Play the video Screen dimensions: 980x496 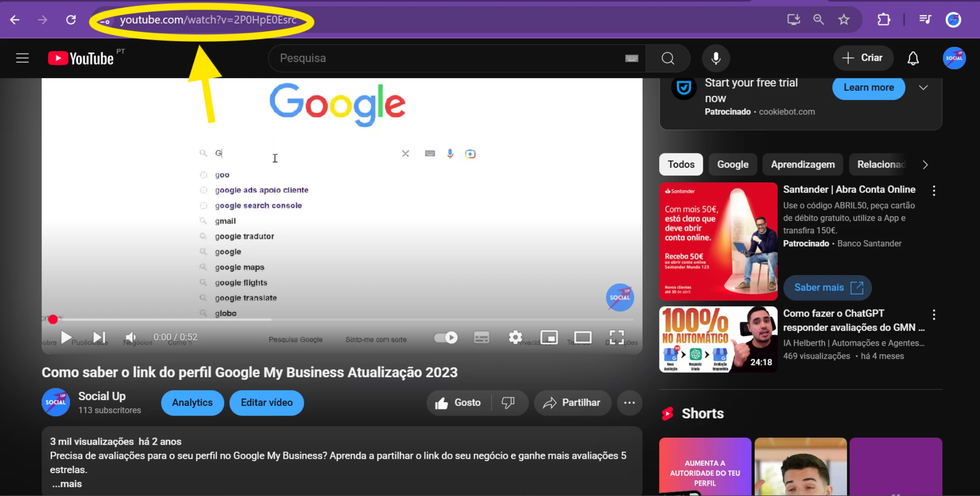point(66,338)
